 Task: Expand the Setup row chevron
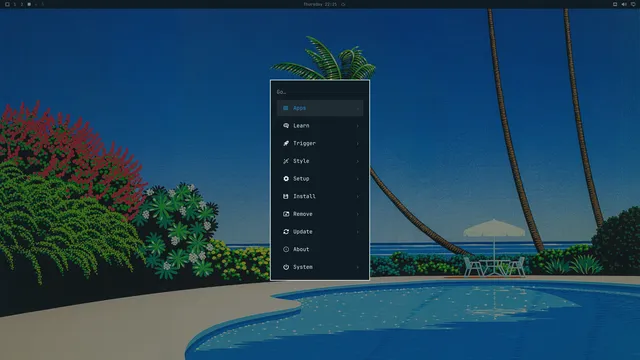click(x=358, y=179)
